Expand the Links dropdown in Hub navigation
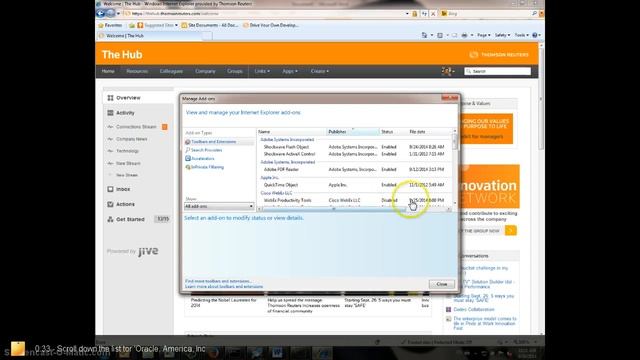Screen dimensions: 640x360 pyautogui.click(x=262, y=71)
